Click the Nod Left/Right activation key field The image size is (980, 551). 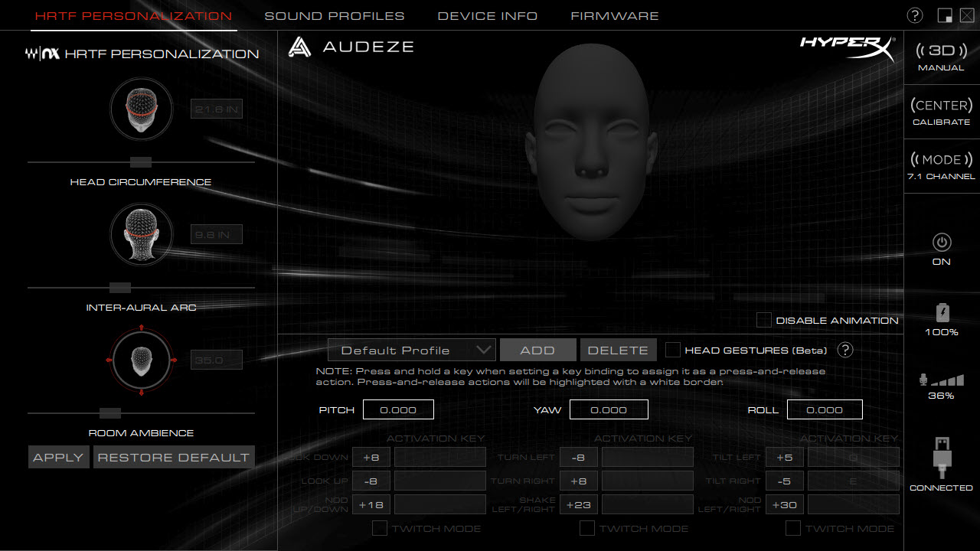click(854, 504)
